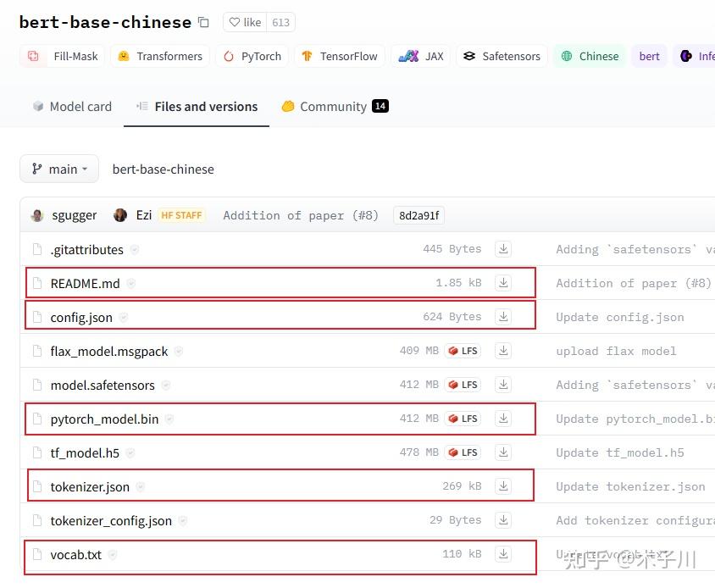
Task: Open tokenizer.json
Action: coord(90,486)
